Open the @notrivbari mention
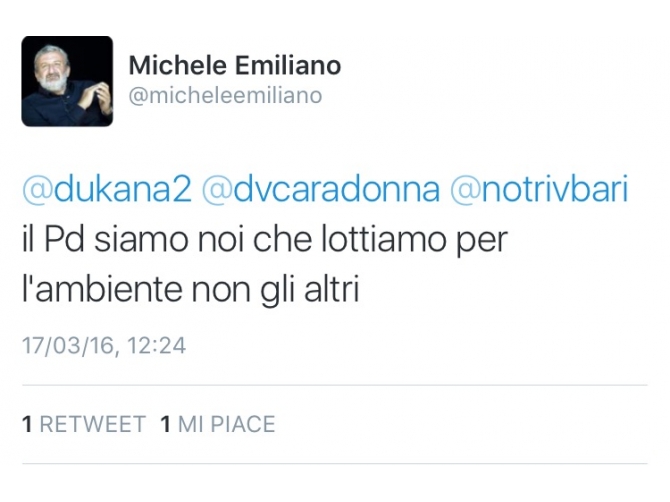This screenshot has width=670, height=502. point(539,189)
